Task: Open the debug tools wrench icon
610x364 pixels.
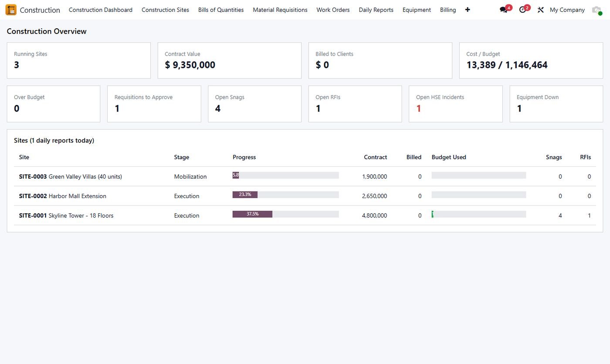Action: pos(541,10)
